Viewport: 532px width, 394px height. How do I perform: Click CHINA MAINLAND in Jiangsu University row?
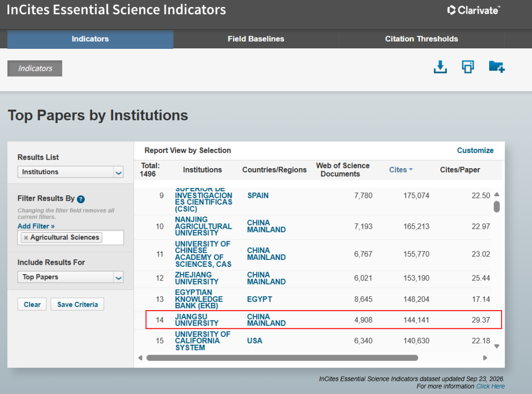click(266, 320)
